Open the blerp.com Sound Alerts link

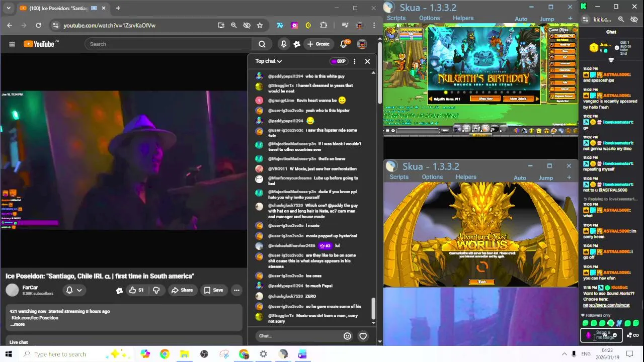[606, 305]
